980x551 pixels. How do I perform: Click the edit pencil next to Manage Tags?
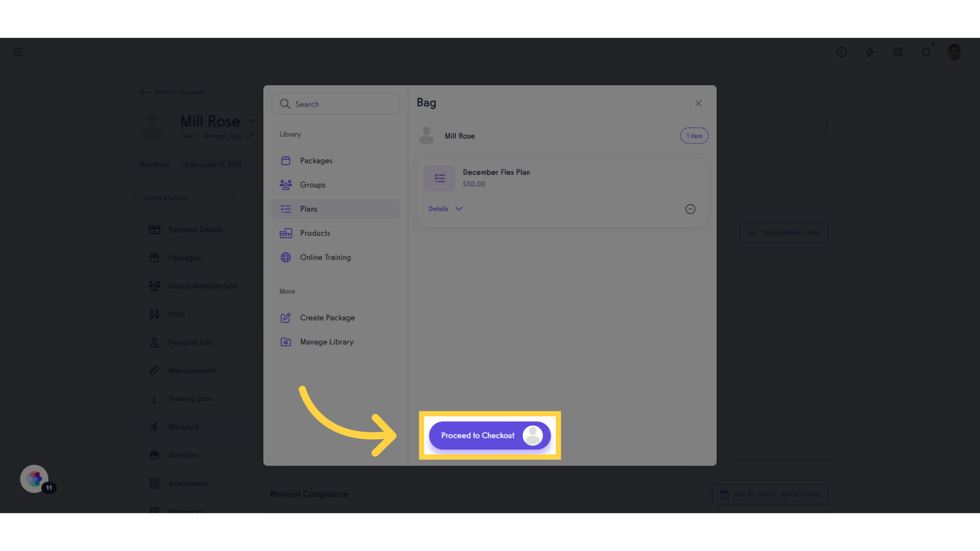pos(250,136)
